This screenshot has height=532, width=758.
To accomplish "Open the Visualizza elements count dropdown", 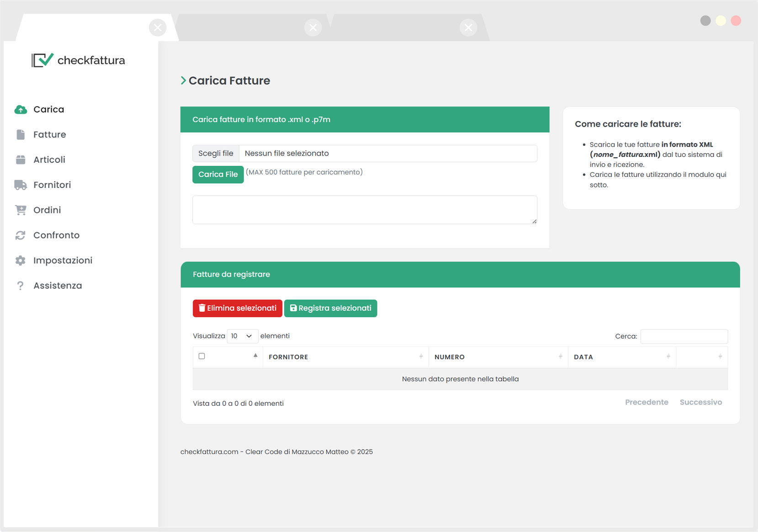I will [x=242, y=336].
